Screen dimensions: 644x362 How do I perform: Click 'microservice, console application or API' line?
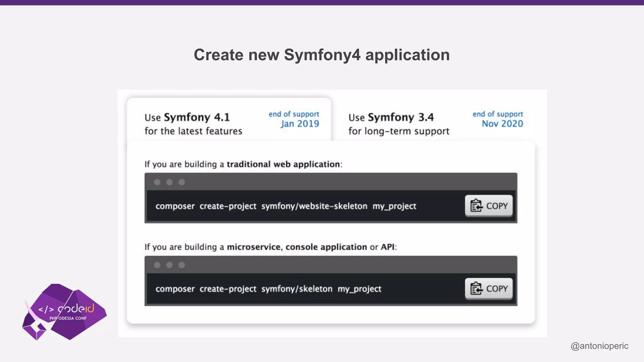point(271,247)
